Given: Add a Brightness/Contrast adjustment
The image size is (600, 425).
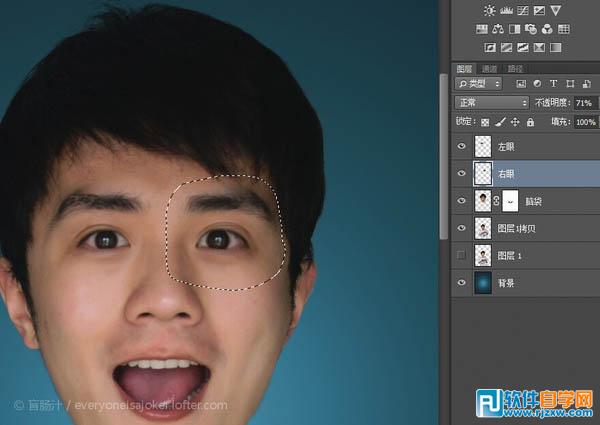Looking at the screenshot, I should pos(489,11).
